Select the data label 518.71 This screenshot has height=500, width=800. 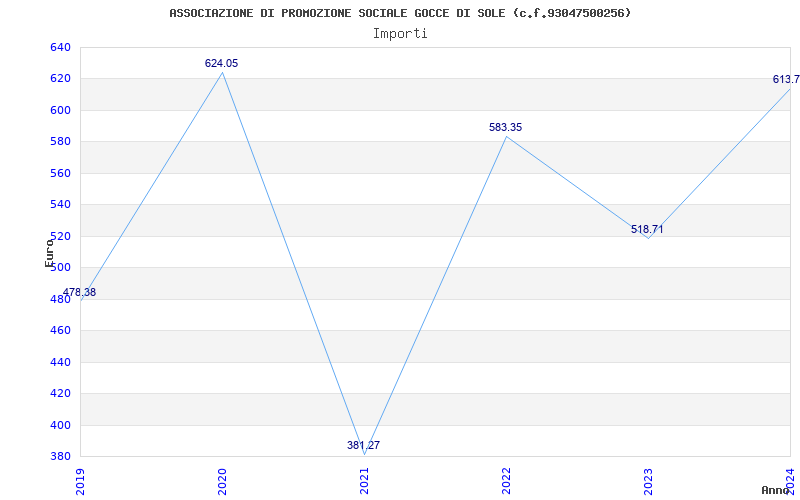click(647, 229)
